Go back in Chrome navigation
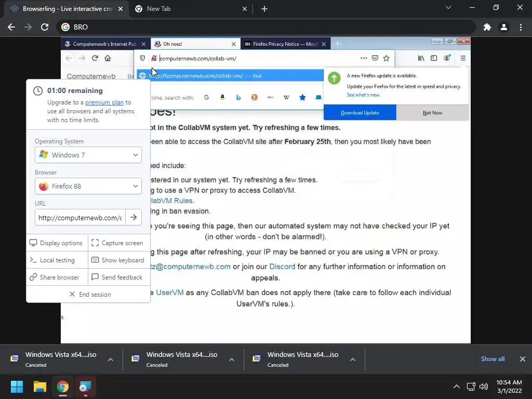The image size is (532, 399). coord(11,27)
